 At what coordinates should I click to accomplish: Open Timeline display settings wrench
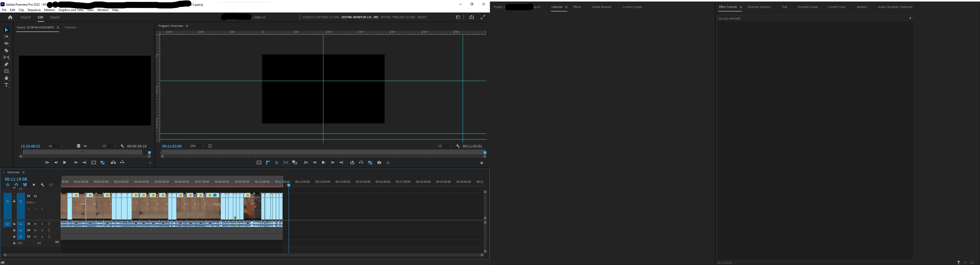[x=43, y=185]
